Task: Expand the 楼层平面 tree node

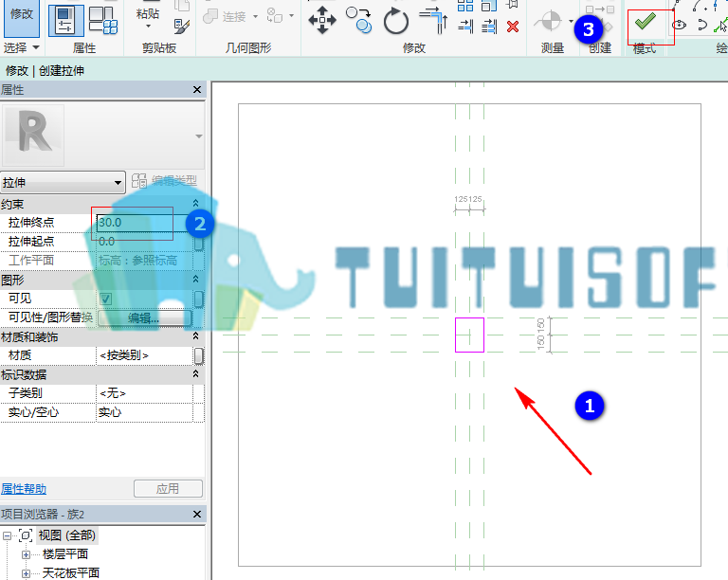Action: point(26,554)
